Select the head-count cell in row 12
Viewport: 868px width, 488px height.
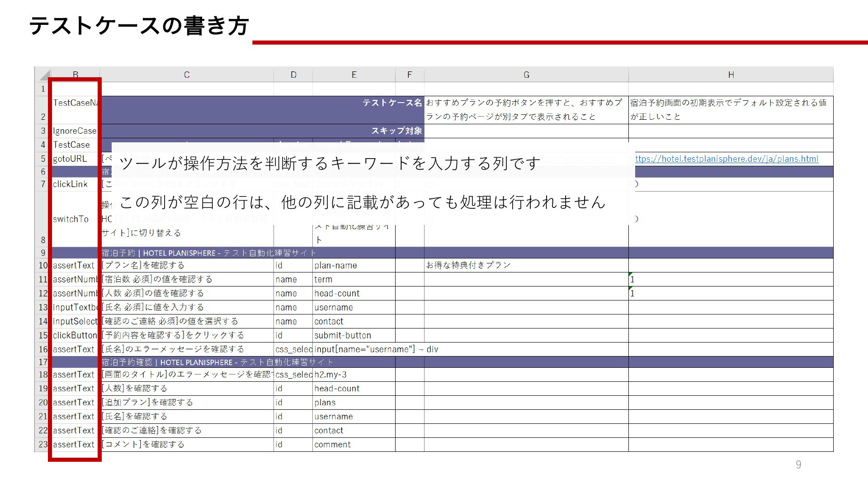[x=354, y=293]
